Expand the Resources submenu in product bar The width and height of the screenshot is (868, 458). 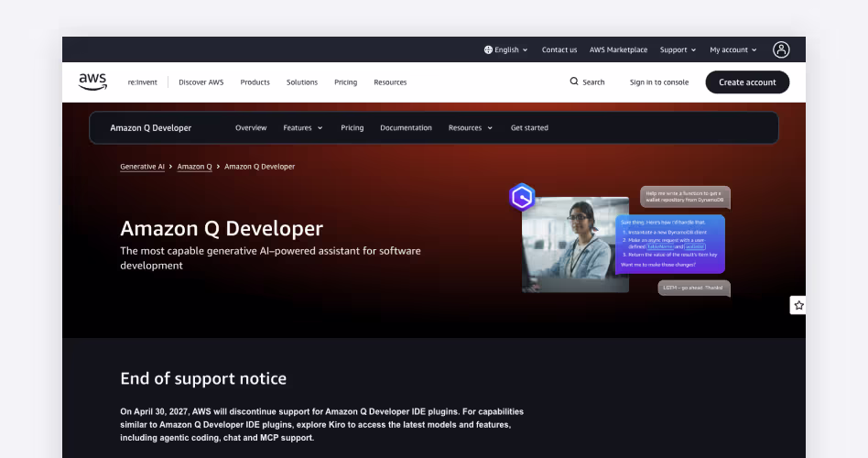[x=470, y=128]
